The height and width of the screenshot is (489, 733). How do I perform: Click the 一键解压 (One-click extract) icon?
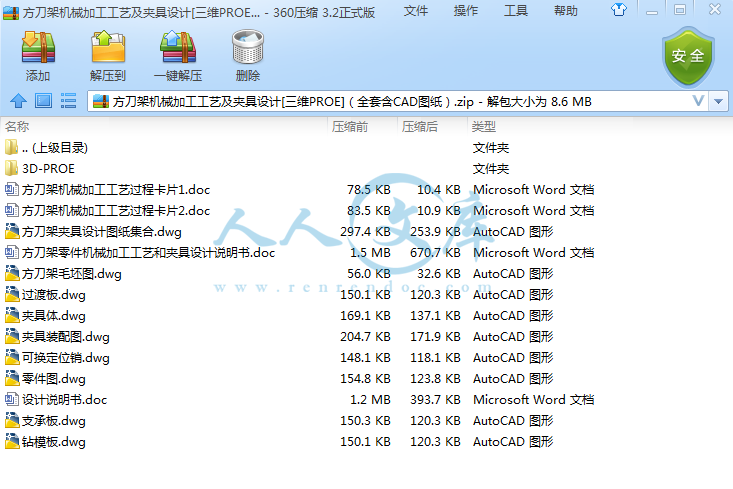(178, 47)
